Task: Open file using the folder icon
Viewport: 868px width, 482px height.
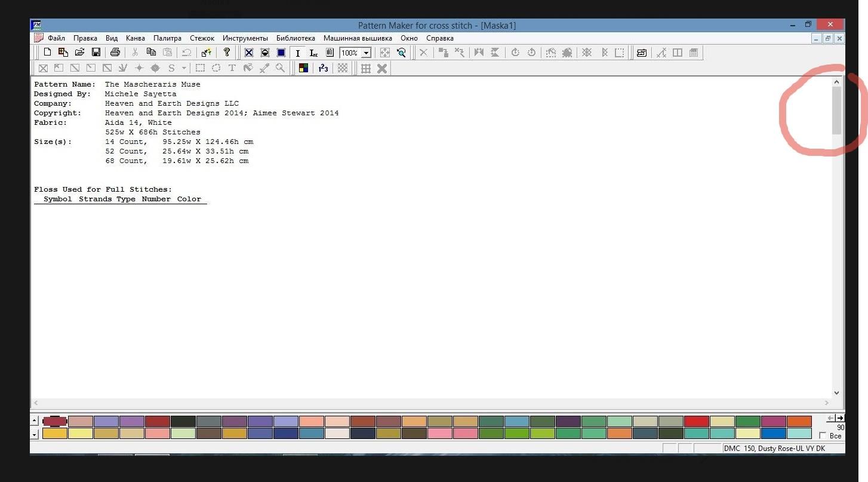Action: click(79, 53)
